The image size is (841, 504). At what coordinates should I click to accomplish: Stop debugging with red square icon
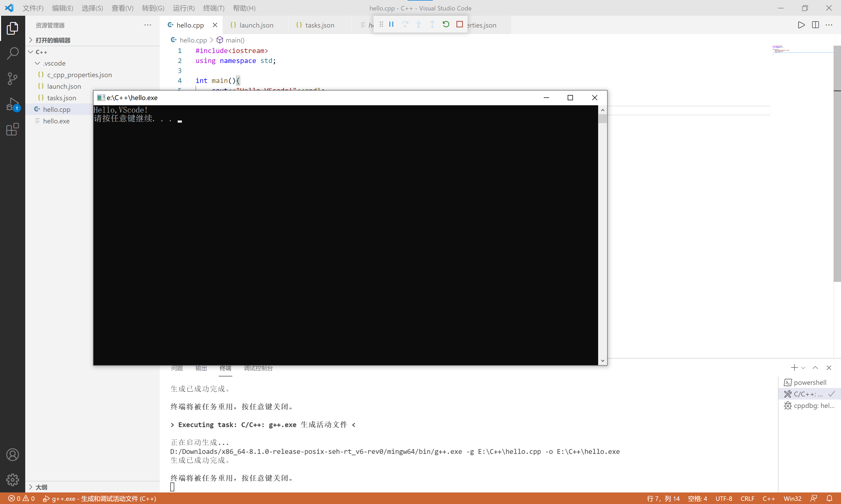click(459, 24)
